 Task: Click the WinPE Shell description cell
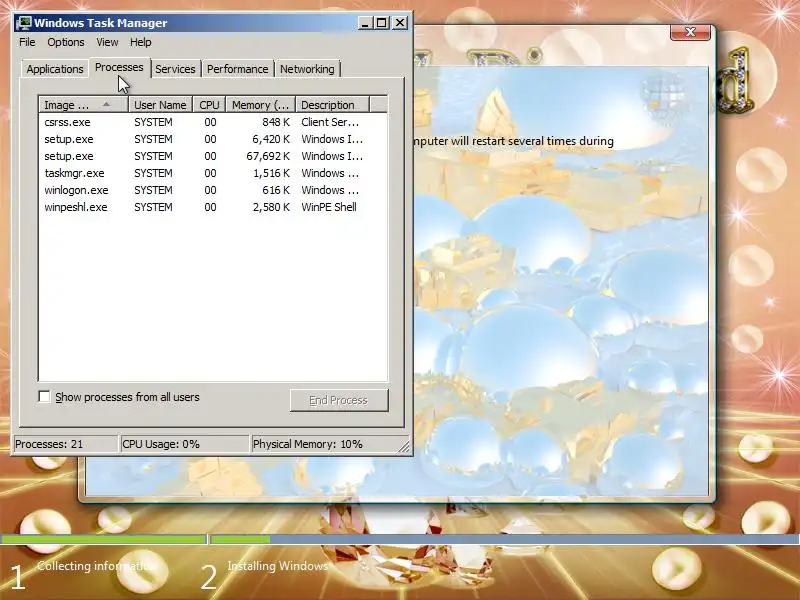(329, 207)
